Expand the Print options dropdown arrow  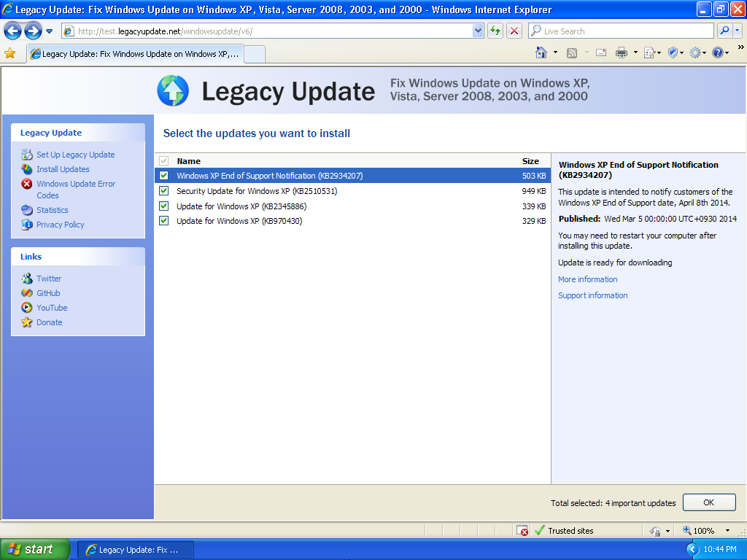(635, 52)
